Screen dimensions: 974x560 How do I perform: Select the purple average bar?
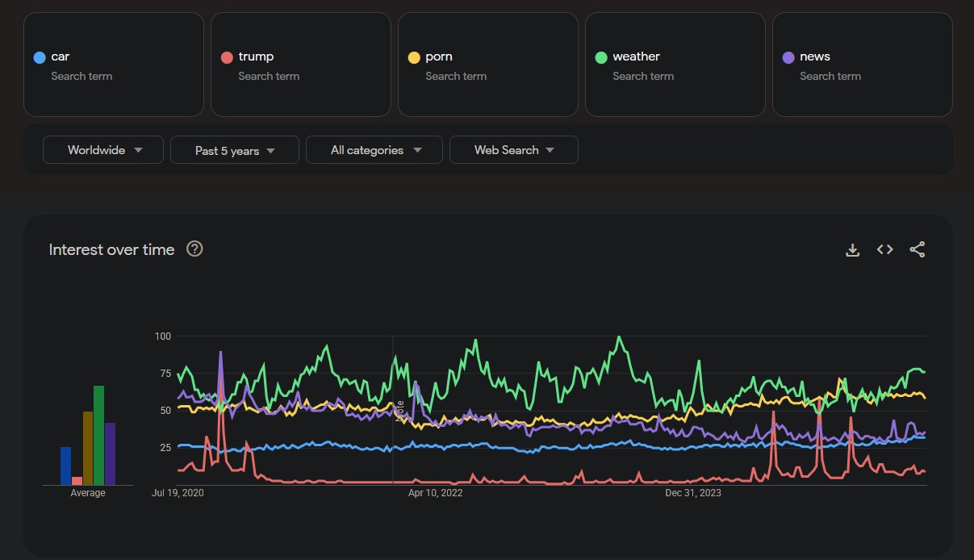[110, 453]
